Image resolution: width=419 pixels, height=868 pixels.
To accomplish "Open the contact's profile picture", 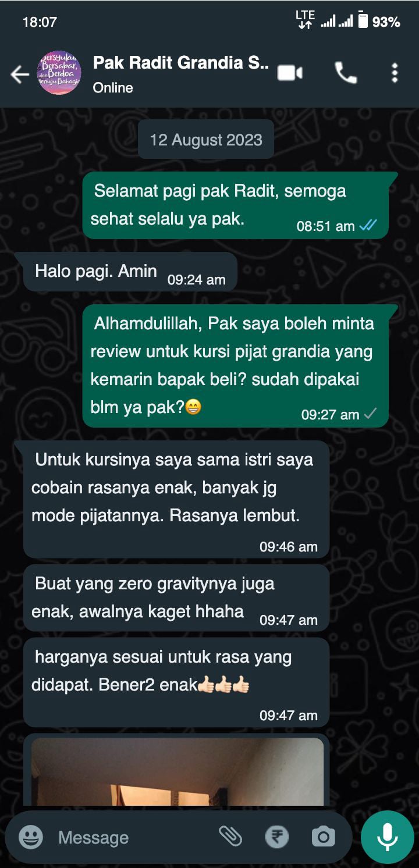I will point(59,73).
